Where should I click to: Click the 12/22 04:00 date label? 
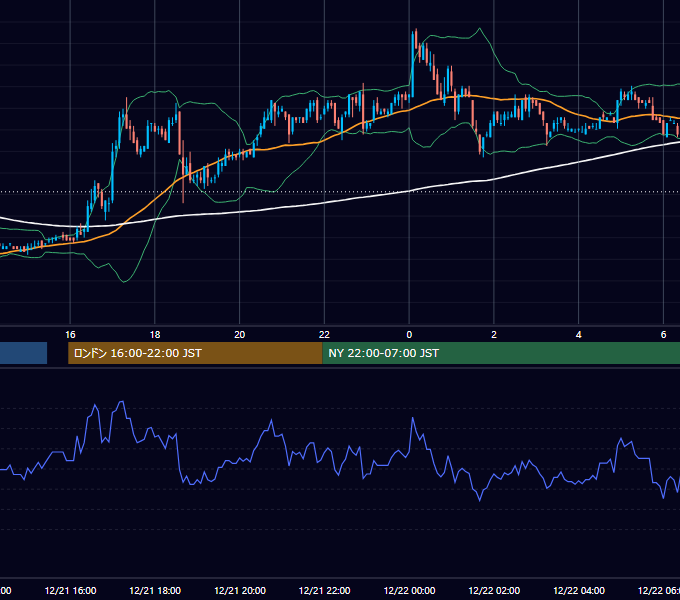[579, 590]
